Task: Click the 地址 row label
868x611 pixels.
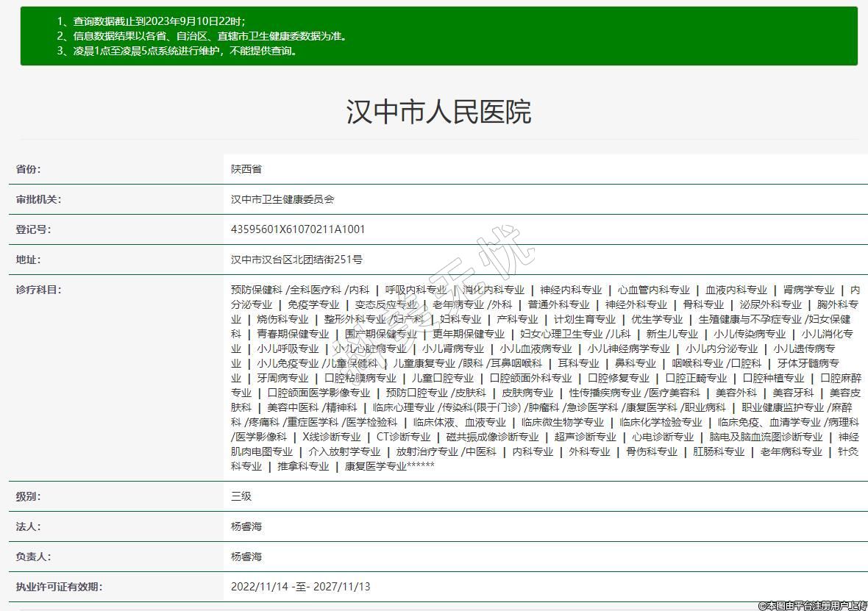Action: [29, 260]
